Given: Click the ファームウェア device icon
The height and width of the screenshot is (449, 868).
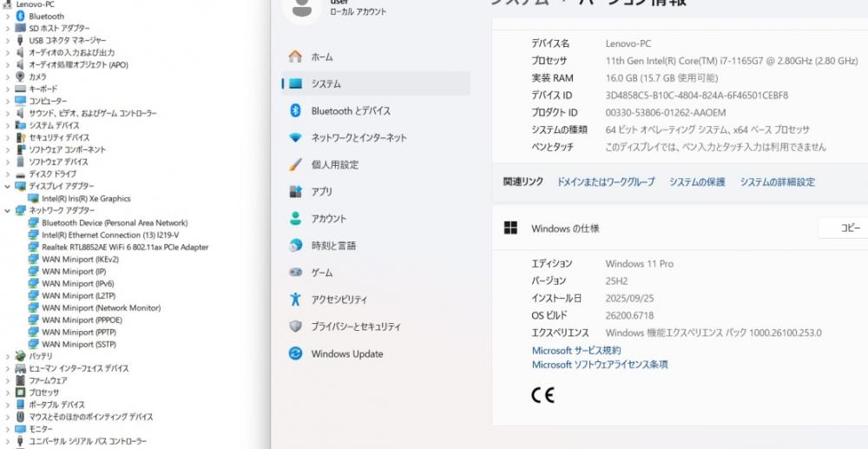Looking at the screenshot, I should [x=21, y=380].
